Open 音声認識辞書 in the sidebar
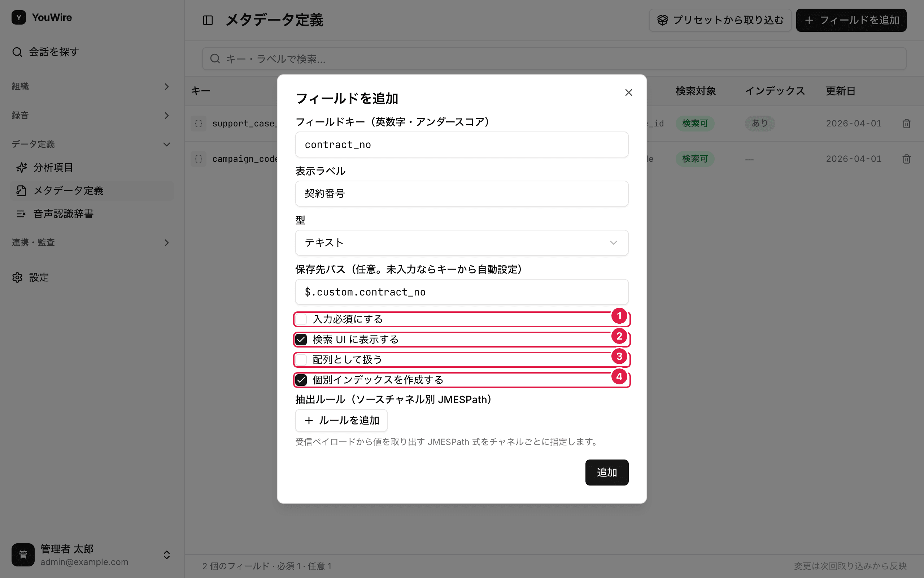This screenshot has width=924, height=578. click(x=92, y=214)
